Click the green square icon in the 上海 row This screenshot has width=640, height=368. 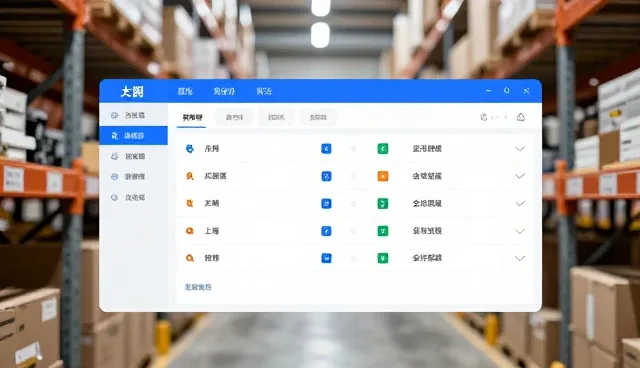pos(383,231)
